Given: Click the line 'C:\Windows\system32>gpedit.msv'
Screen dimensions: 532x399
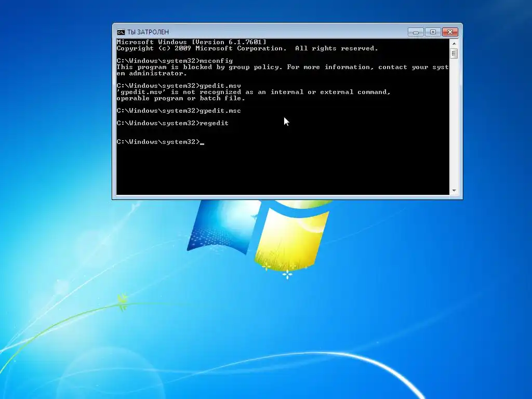Looking at the screenshot, I should coord(179,86).
